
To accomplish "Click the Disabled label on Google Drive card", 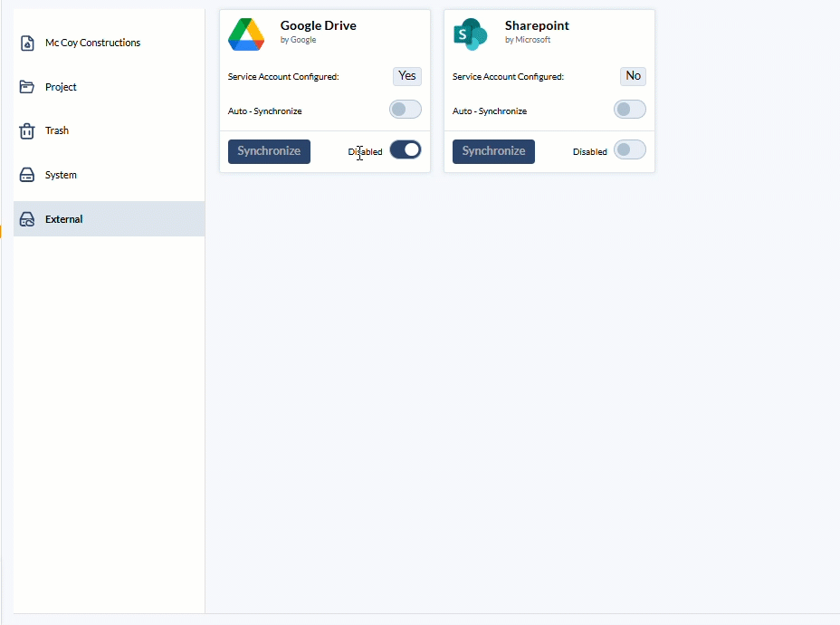I will click(366, 151).
